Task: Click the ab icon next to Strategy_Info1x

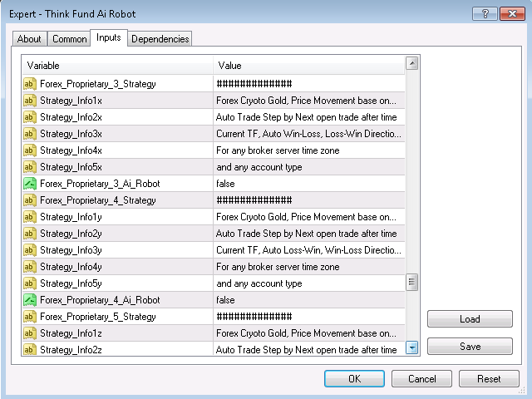Action: click(x=30, y=101)
